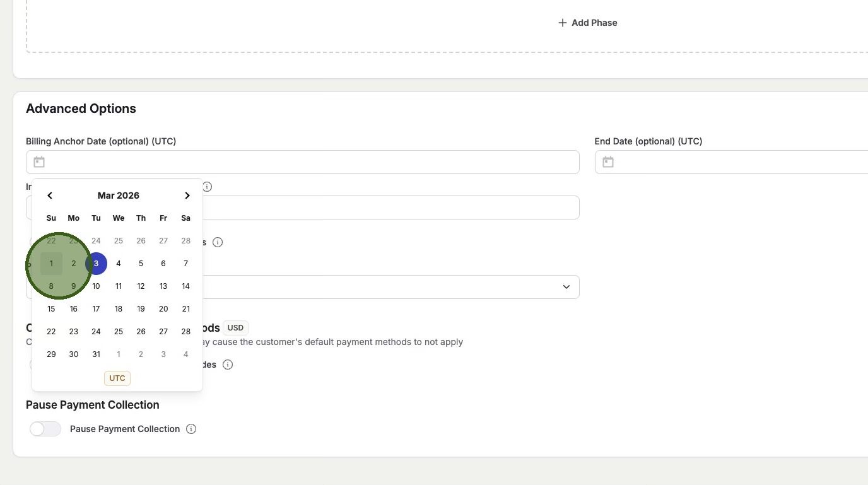Toggle the Pause Payment Collection switch
868x485 pixels.
pos(45,429)
